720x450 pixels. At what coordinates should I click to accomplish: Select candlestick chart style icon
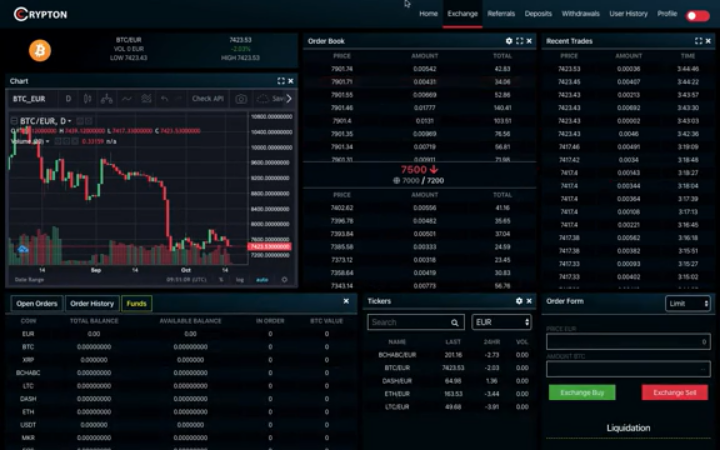(88, 99)
